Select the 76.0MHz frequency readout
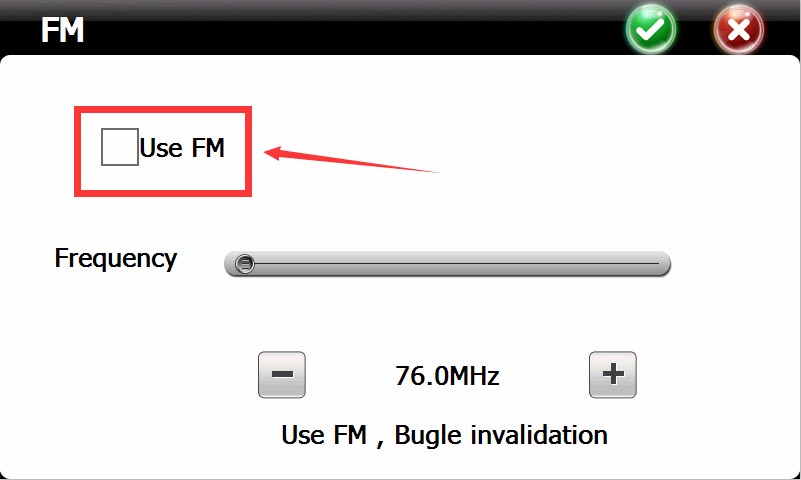This screenshot has height=480, width=801. click(447, 376)
